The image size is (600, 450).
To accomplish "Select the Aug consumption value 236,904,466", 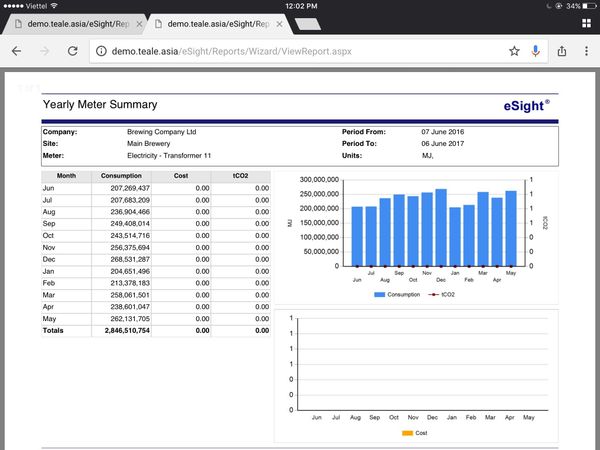I will tap(130, 212).
